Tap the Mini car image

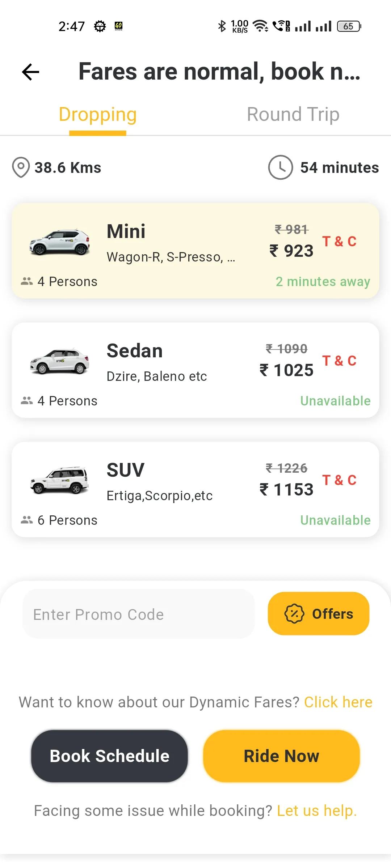tap(60, 242)
